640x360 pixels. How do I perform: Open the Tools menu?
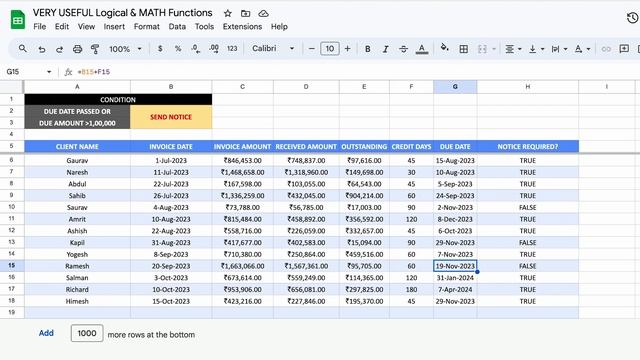pos(204,27)
